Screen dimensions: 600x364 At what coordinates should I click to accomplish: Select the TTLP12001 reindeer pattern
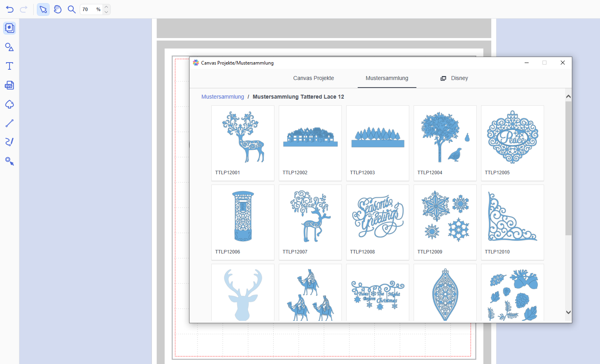[243, 143]
